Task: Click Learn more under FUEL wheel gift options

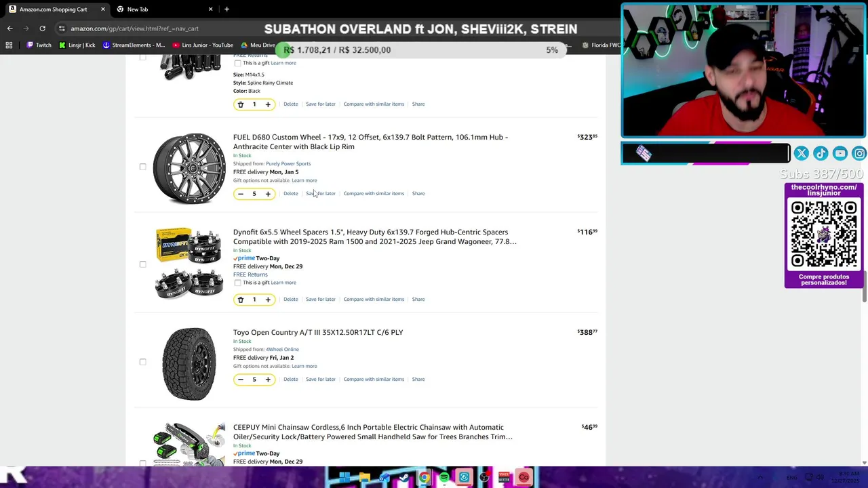Action: [x=304, y=180]
